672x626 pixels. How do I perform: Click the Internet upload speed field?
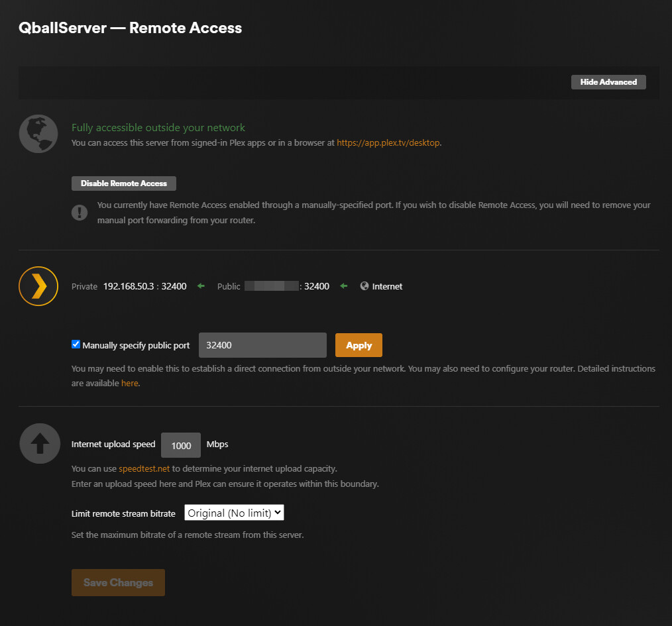pyautogui.click(x=180, y=444)
